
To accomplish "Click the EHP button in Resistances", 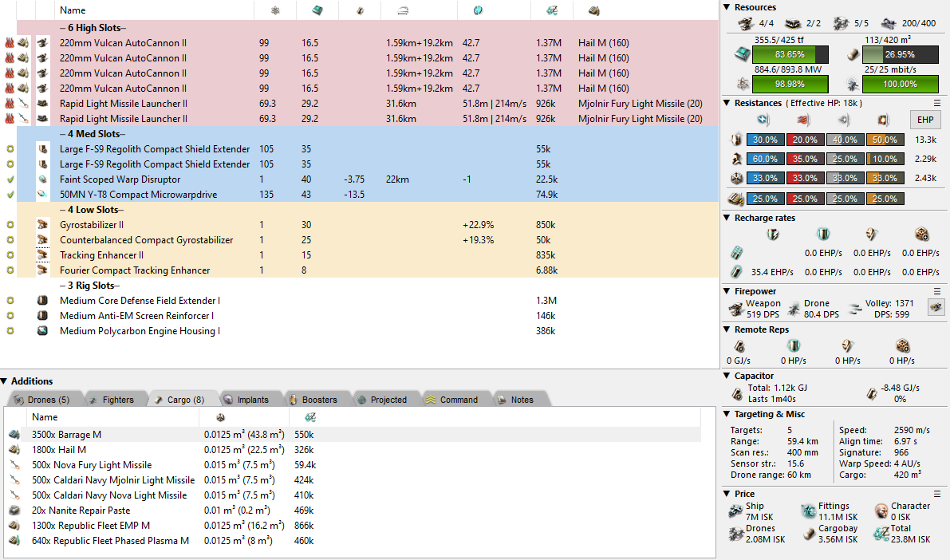I will point(925,120).
